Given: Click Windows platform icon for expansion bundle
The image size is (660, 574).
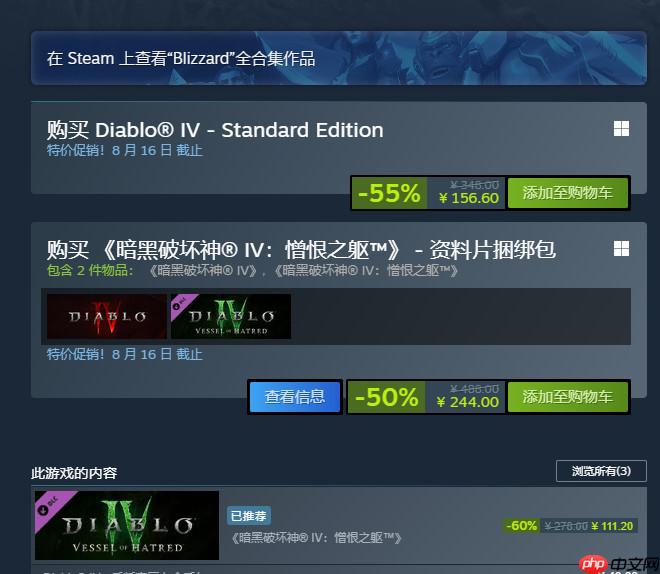Looking at the screenshot, I should click(x=621, y=249).
